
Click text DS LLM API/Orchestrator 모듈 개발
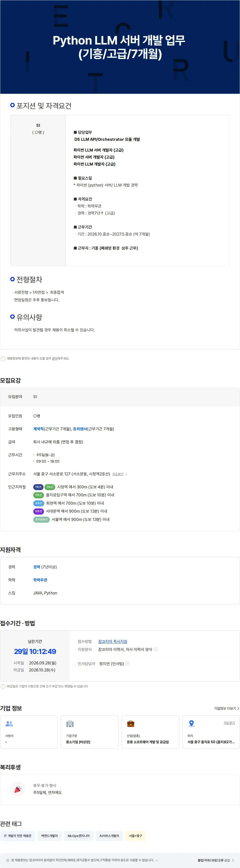tap(107, 140)
